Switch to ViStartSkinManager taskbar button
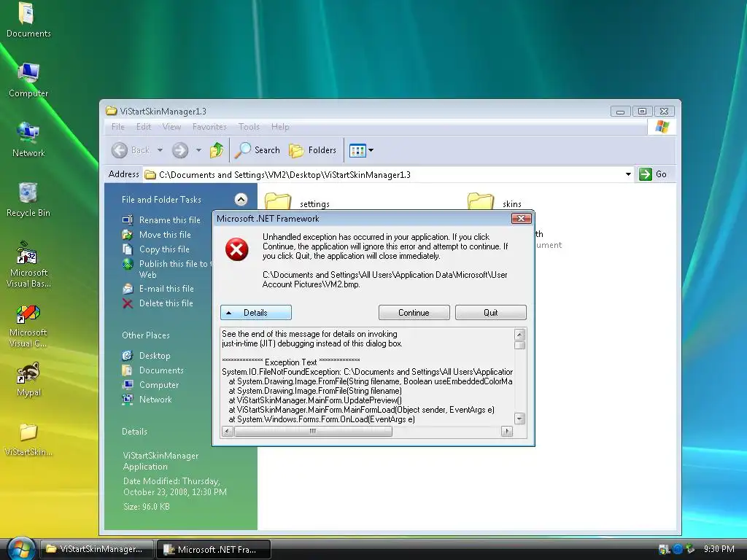The image size is (747, 560). coord(97,549)
